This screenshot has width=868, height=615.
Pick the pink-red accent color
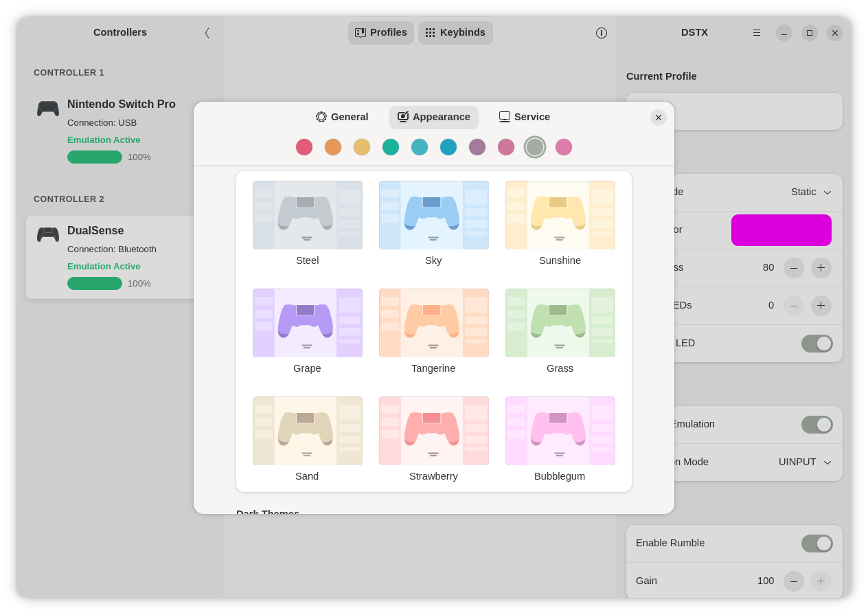(304, 147)
